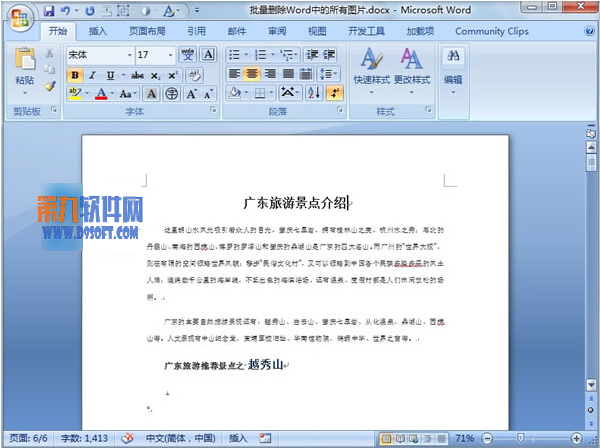Click the 71% zoom level
The image size is (600, 448).
465,438
